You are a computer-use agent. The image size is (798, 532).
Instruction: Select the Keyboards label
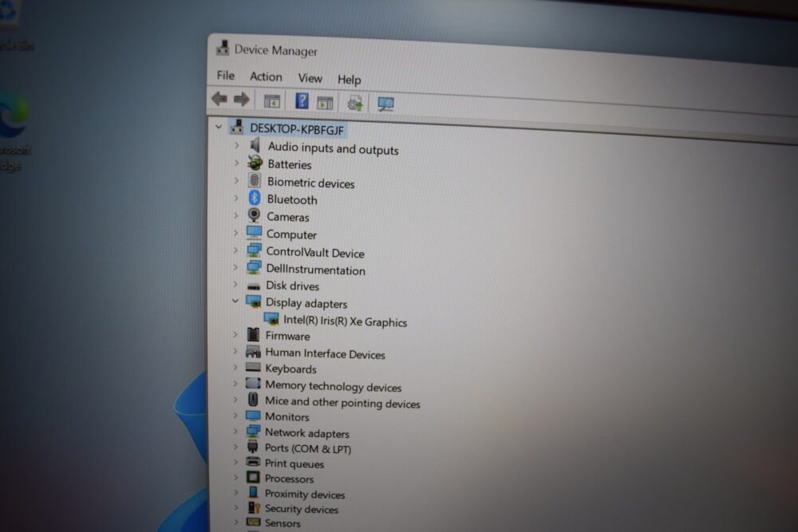click(290, 368)
